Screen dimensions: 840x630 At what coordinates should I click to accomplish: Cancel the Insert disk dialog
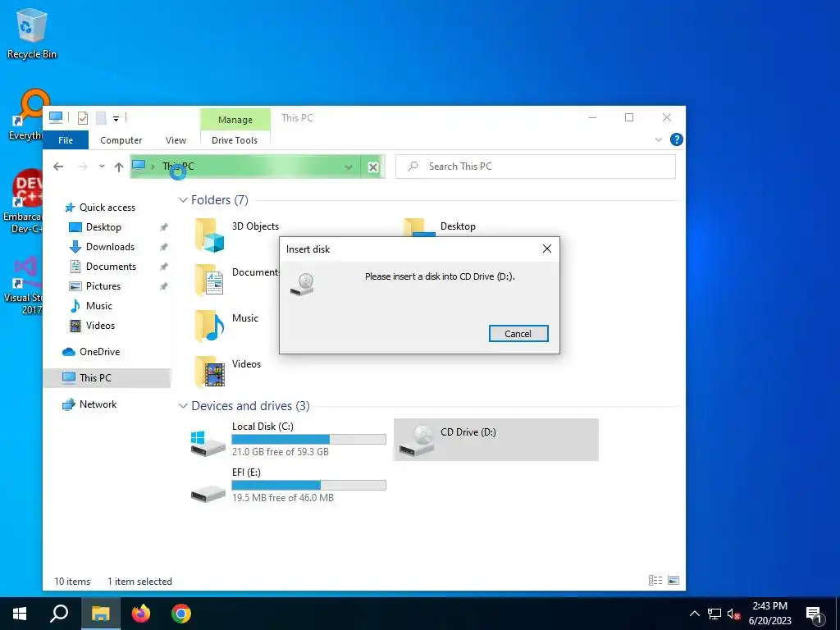pos(518,334)
